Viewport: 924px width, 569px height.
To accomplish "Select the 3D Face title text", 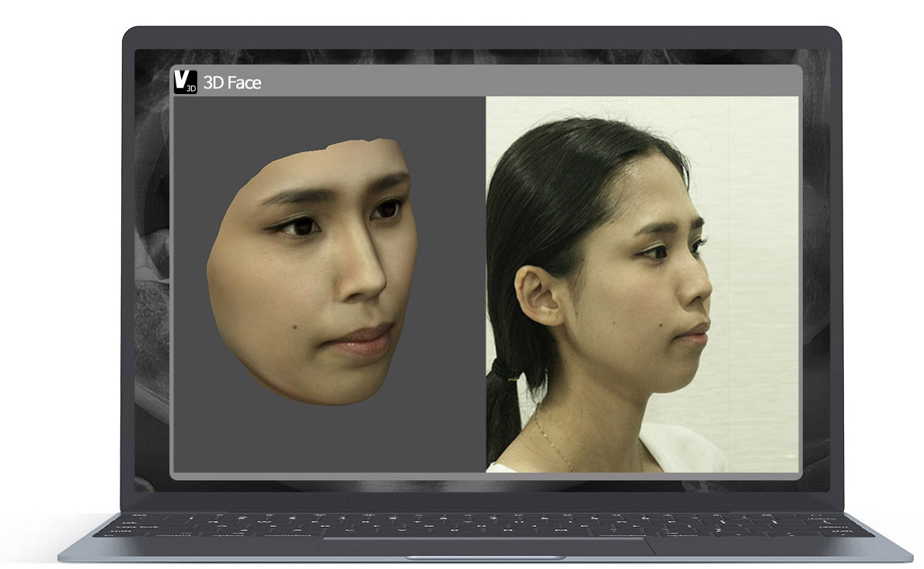I will [232, 82].
